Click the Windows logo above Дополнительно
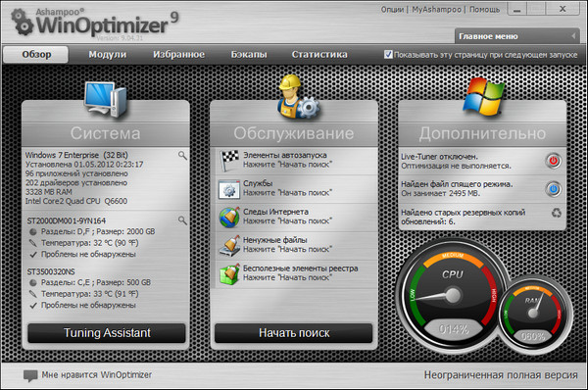 [483, 96]
